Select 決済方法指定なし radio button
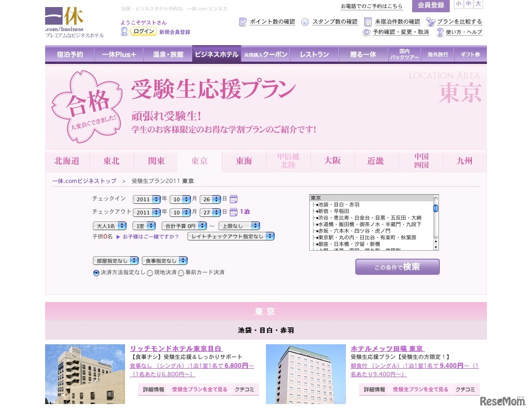The height and width of the screenshot is (412, 532). tap(96, 273)
